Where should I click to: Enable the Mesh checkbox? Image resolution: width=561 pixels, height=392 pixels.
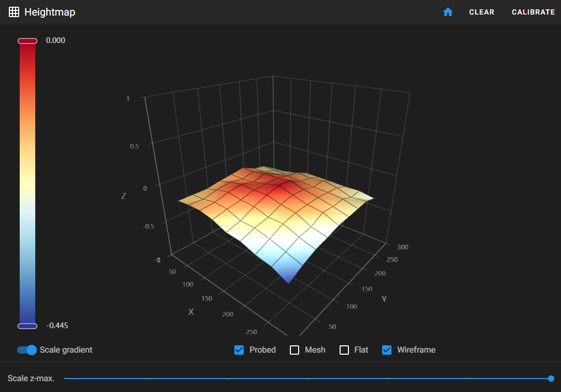pyautogui.click(x=294, y=350)
